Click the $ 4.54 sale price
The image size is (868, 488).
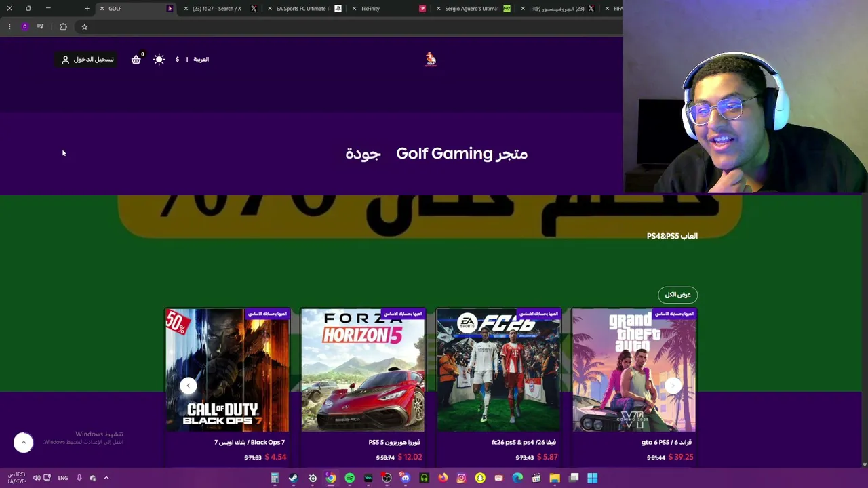pyautogui.click(x=275, y=457)
